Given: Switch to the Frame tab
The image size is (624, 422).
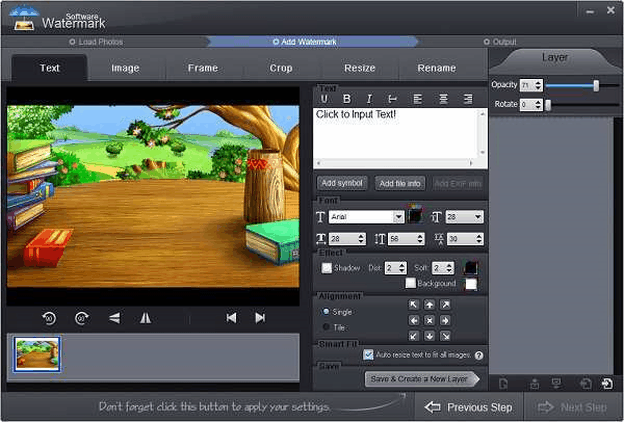Looking at the screenshot, I should pos(203,68).
